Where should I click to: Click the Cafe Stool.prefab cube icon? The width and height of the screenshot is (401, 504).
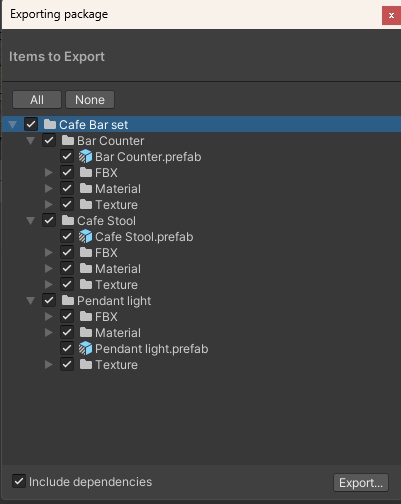(x=85, y=236)
